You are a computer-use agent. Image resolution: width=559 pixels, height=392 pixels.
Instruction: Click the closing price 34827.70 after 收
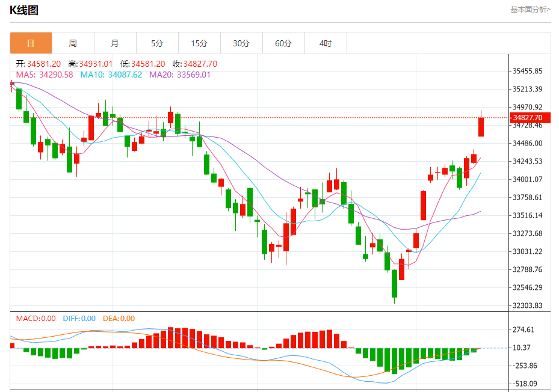(x=200, y=64)
